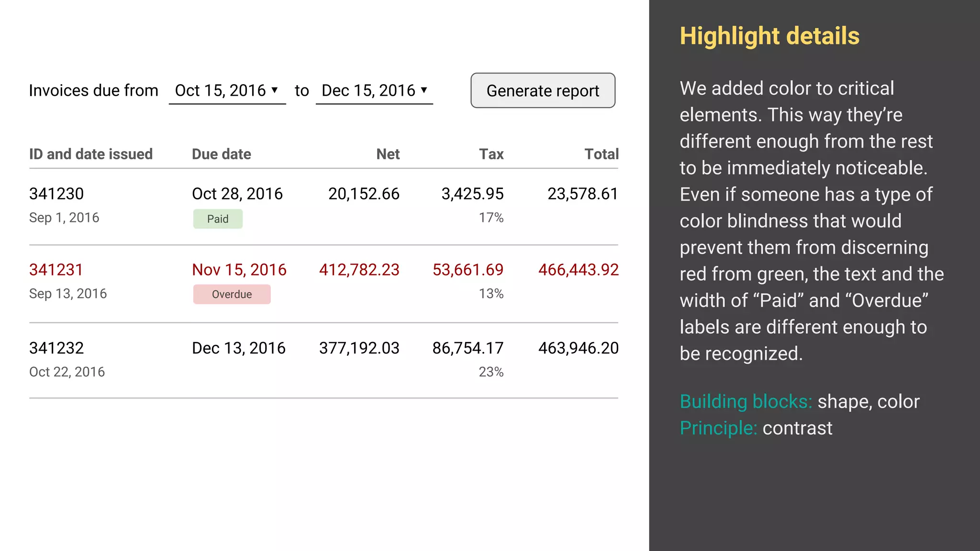980x551 pixels.
Task: Click the Due date column header
Action: pos(221,154)
